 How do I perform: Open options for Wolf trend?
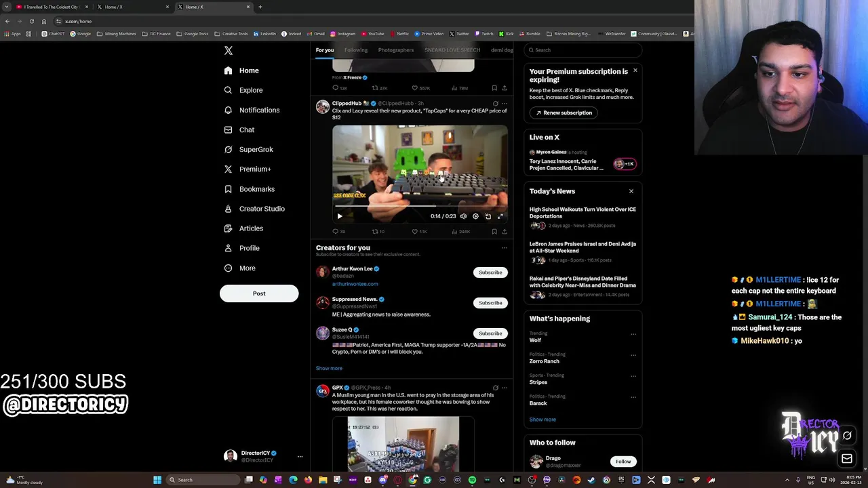633,334
